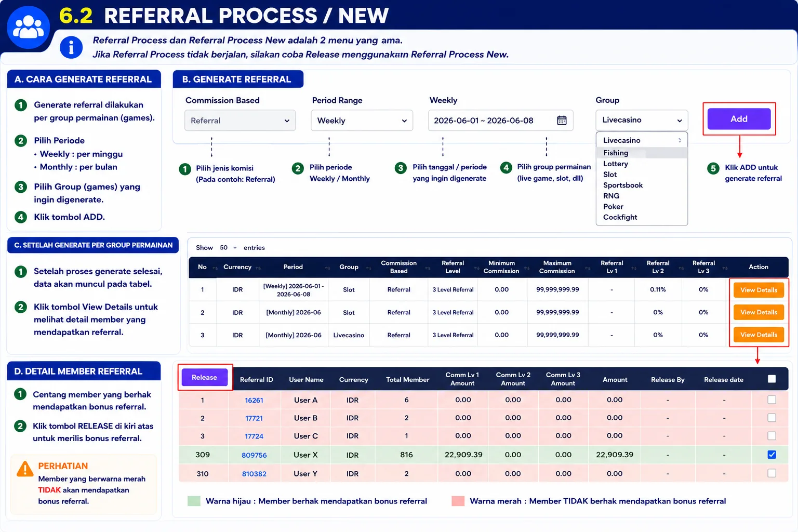Click the users group icon in header

click(28, 27)
